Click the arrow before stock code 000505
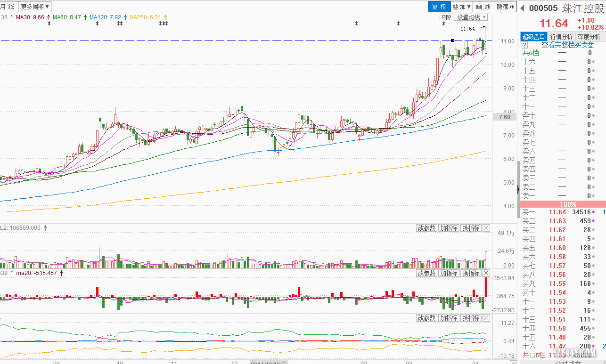 522,8
